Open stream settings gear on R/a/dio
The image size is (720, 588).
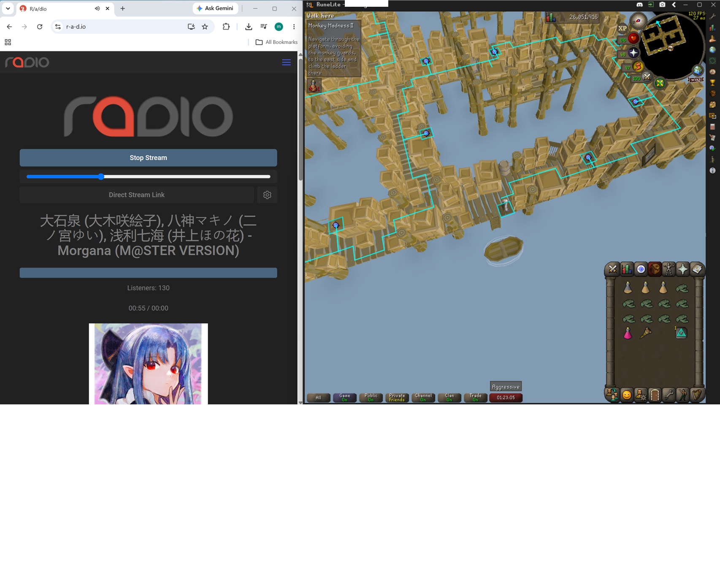267,195
